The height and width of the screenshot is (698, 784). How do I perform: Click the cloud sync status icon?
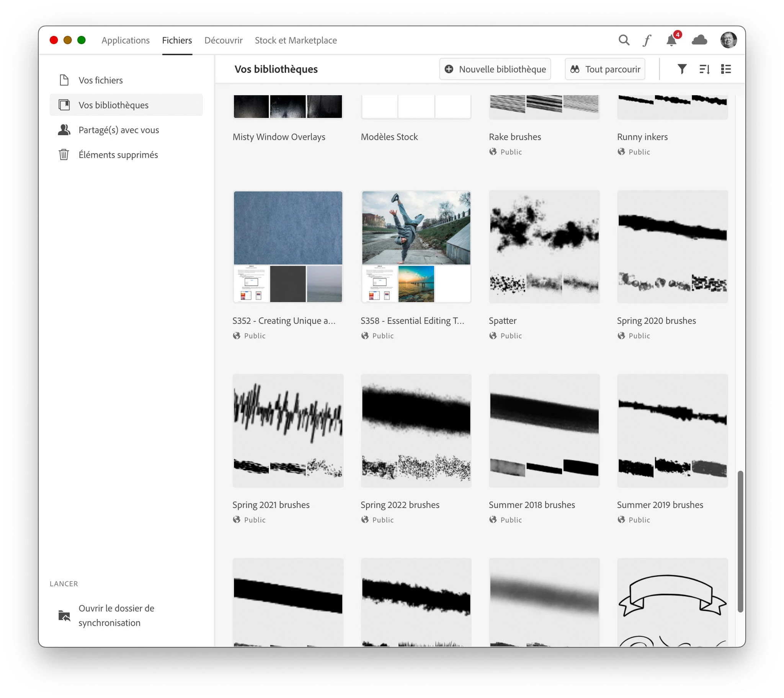click(699, 40)
